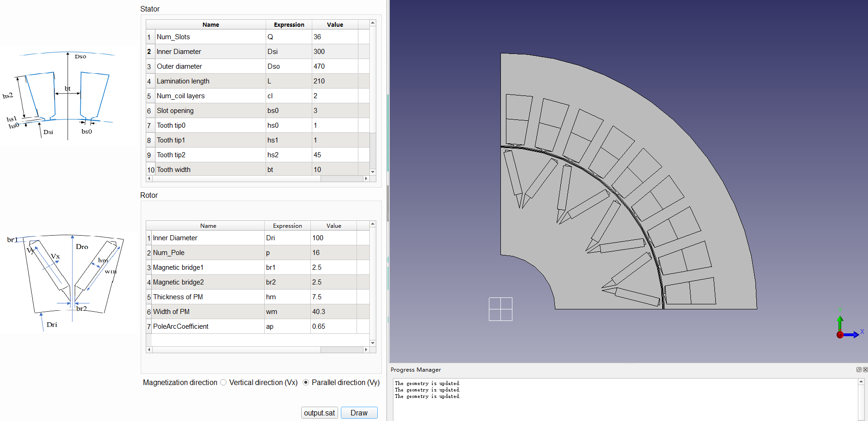Image resolution: width=868 pixels, height=421 pixels.
Task: Edit Num_Pole value 16
Action: (x=334, y=253)
